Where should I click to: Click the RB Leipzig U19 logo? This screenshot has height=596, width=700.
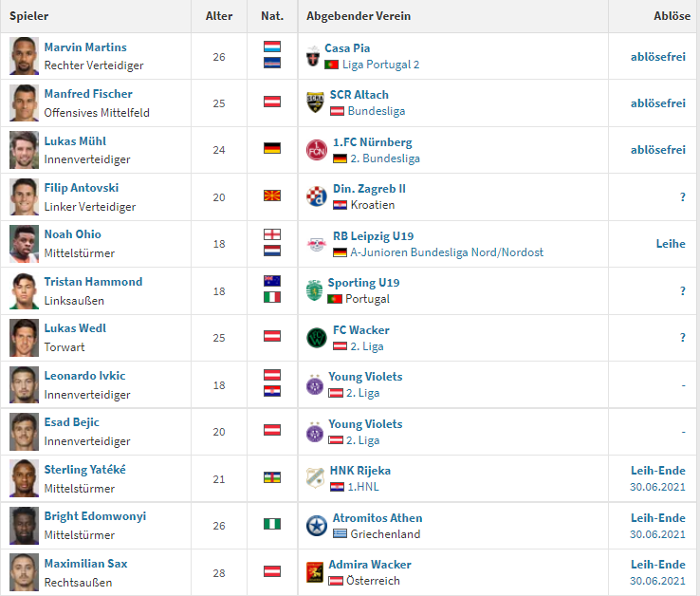click(x=317, y=244)
